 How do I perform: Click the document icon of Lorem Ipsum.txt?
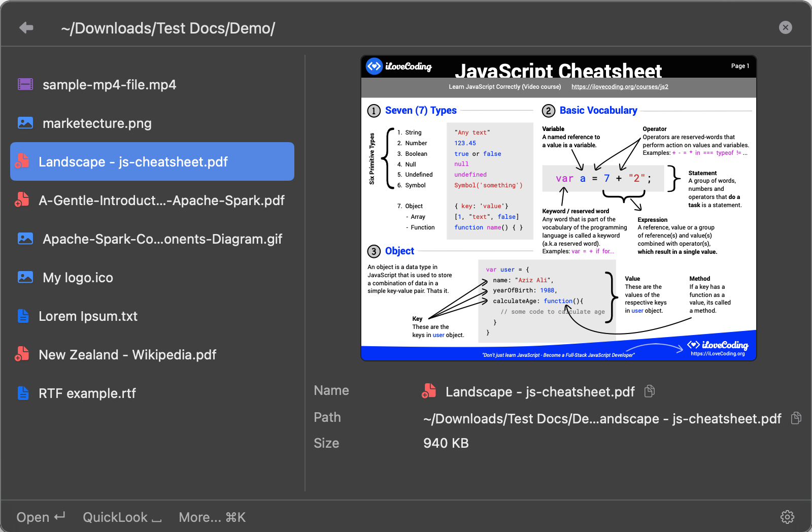click(23, 316)
